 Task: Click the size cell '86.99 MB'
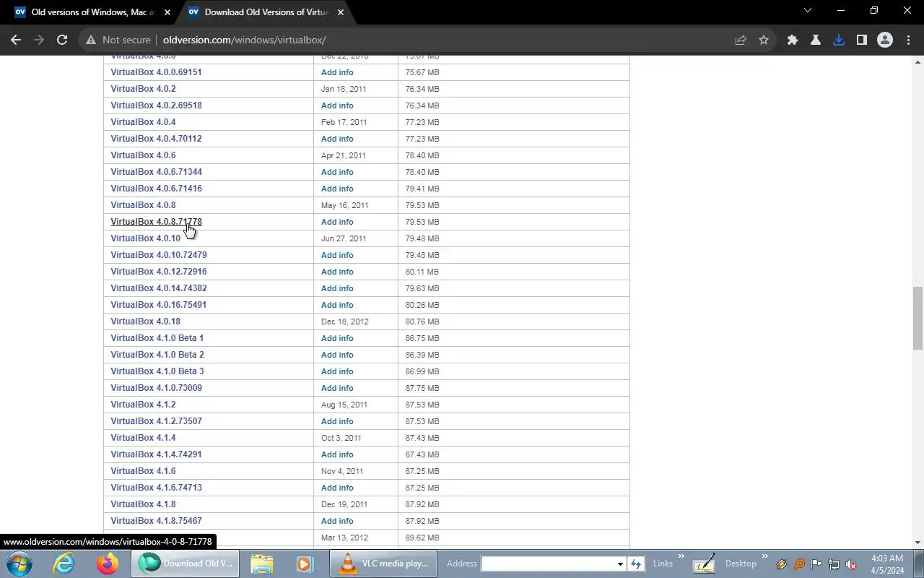(x=422, y=371)
